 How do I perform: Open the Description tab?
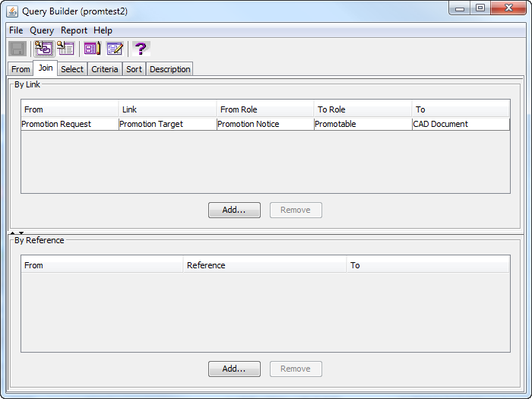(x=169, y=69)
